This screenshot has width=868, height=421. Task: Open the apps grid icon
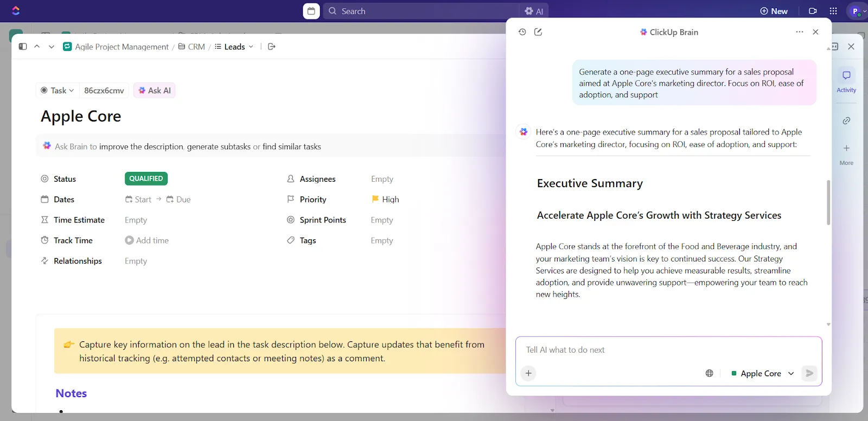pos(833,11)
